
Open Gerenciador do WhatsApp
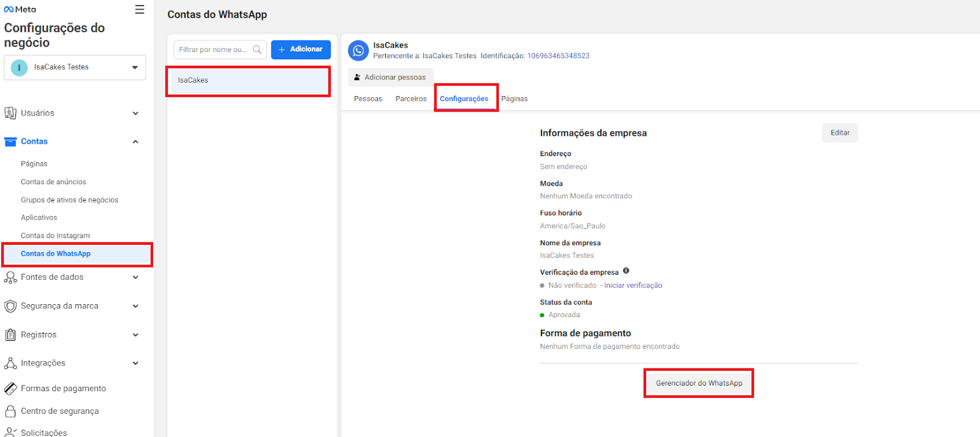coord(699,383)
